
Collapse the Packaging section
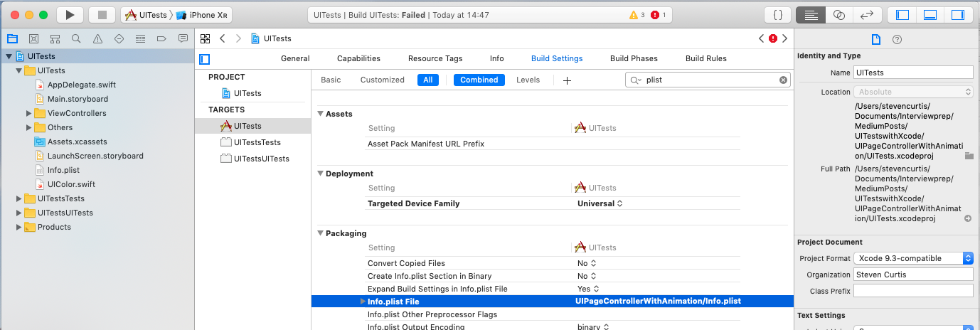320,233
